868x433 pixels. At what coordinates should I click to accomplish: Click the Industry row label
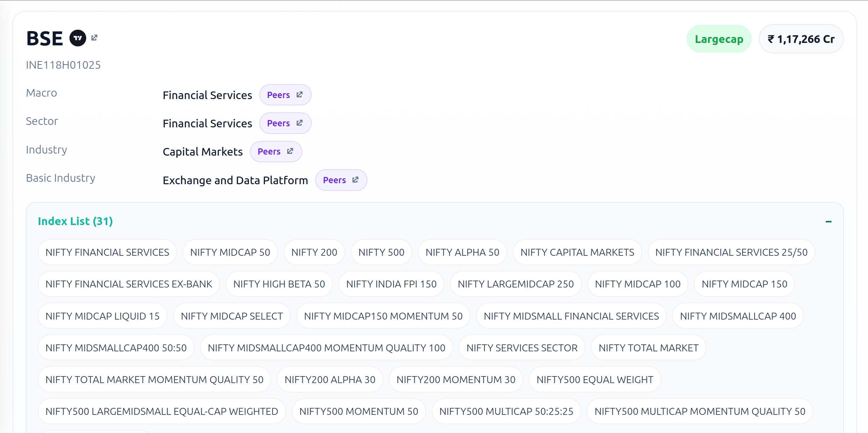click(46, 150)
